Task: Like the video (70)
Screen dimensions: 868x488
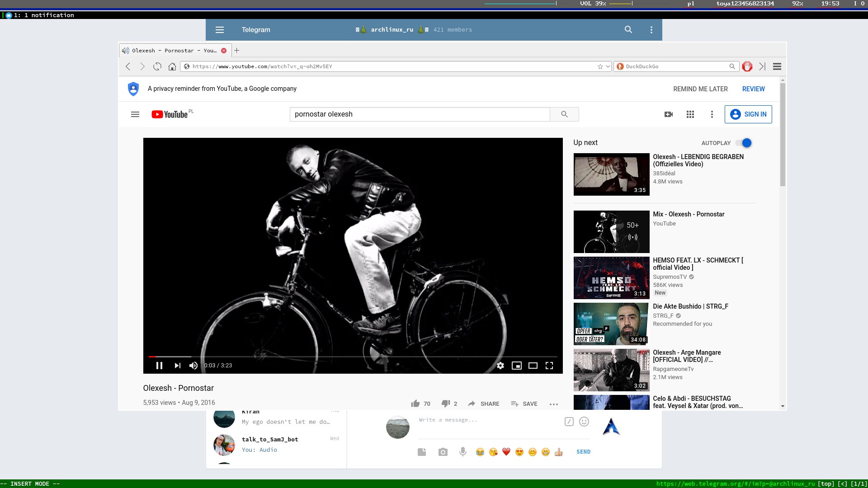Action: (420, 404)
